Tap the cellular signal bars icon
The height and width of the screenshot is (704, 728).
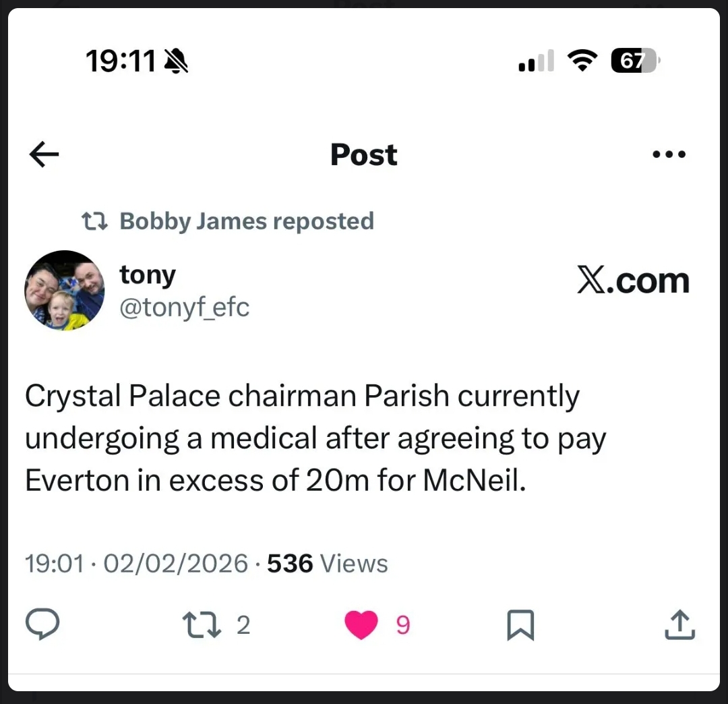click(536, 62)
